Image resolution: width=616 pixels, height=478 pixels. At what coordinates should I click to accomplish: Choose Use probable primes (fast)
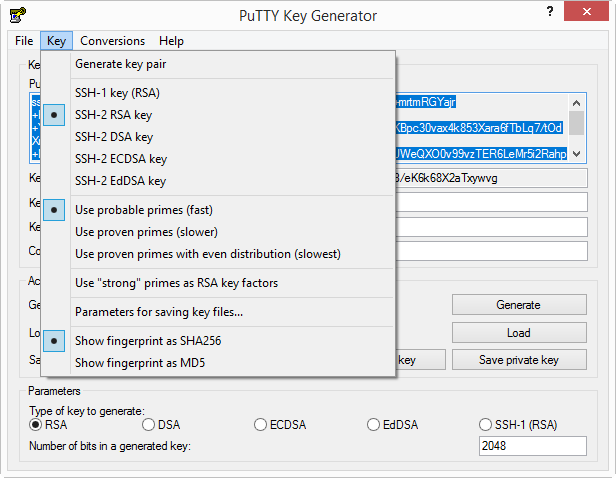[x=218, y=210]
